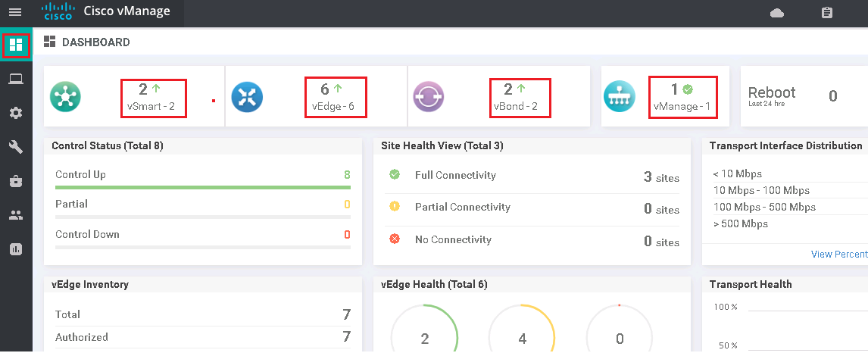
Task: Click the > 500 Mbps row
Action: tap(790, 223)
